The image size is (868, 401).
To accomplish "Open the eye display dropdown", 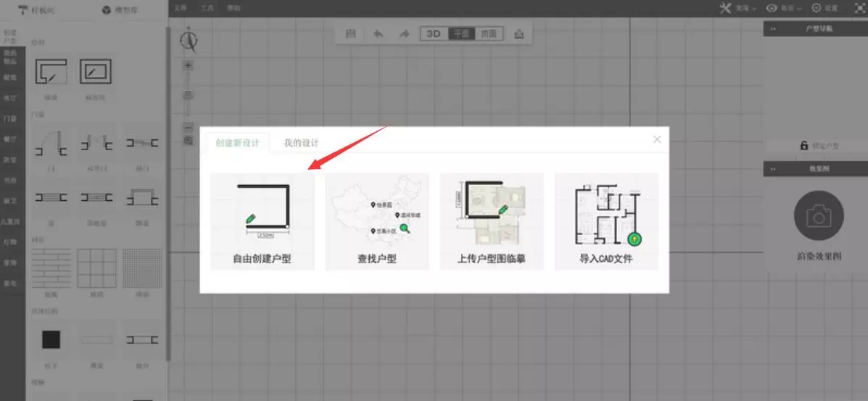I will 783,8.
